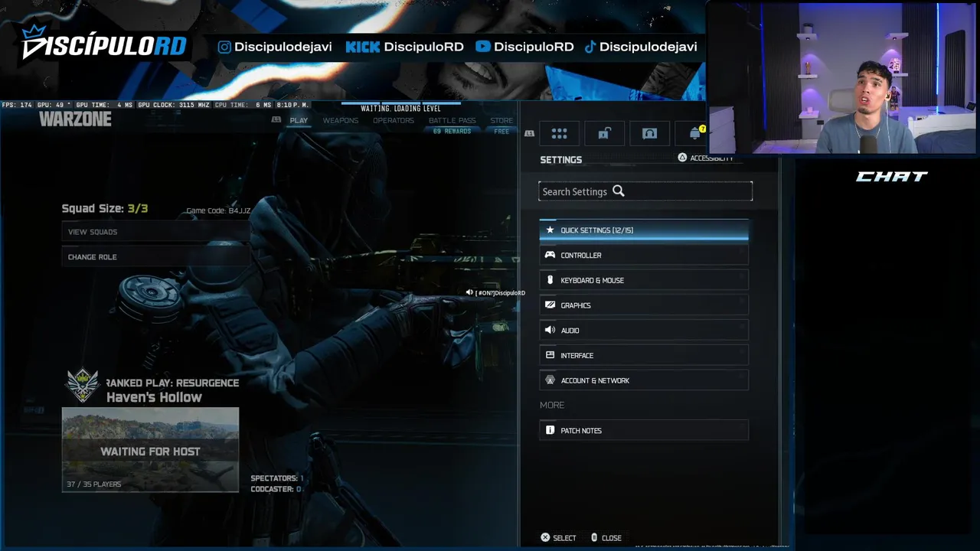Viewport: 980px width, 551px height.
Task: Click the Interface row icon
Action: pyautogui.click(x=550, y=355)
